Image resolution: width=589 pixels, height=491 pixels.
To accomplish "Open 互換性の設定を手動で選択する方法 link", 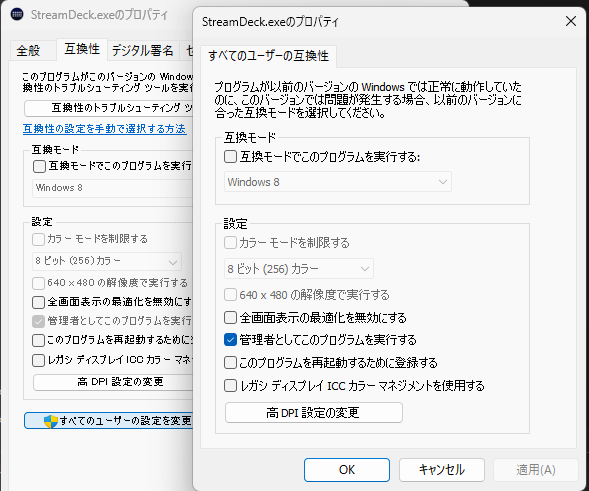I will [x=104, y=129].
